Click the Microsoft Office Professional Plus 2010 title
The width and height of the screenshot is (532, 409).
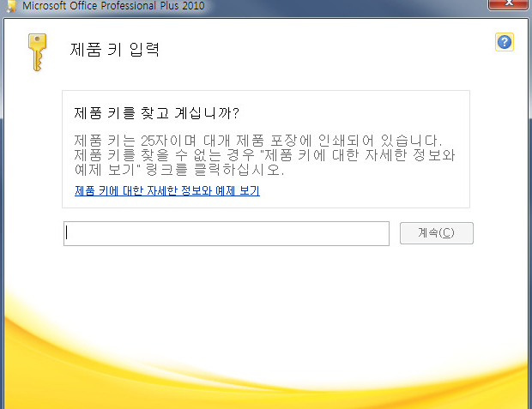click(113, 5)
